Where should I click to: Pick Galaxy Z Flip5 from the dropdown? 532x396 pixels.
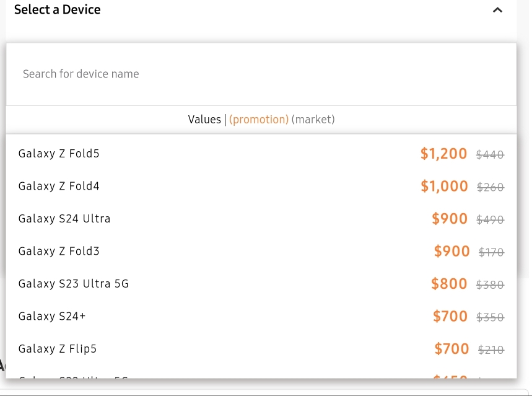[261, 349]
